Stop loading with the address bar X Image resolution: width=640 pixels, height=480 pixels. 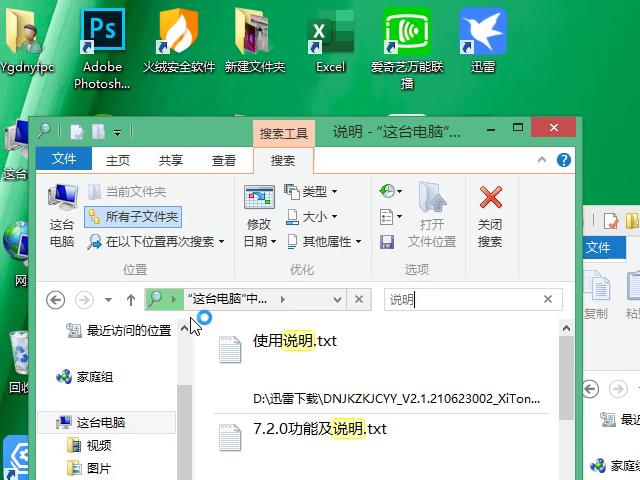(359, 300)
